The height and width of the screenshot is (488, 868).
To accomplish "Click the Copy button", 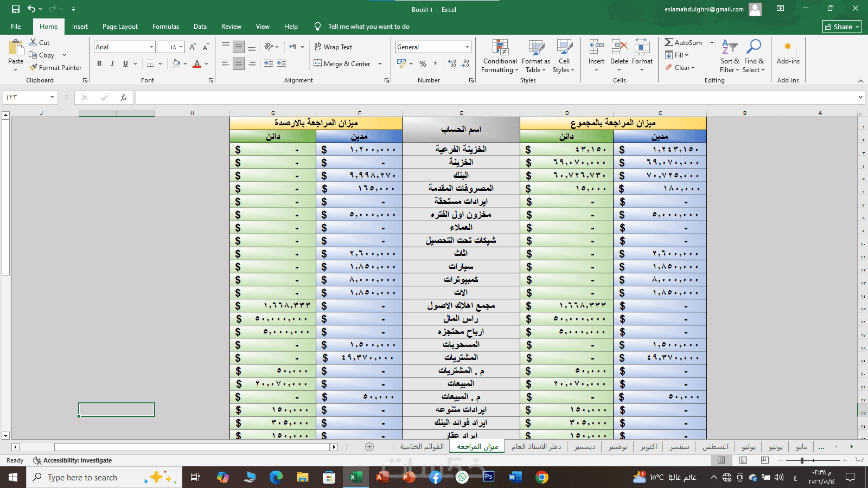I will coord(42,55).
